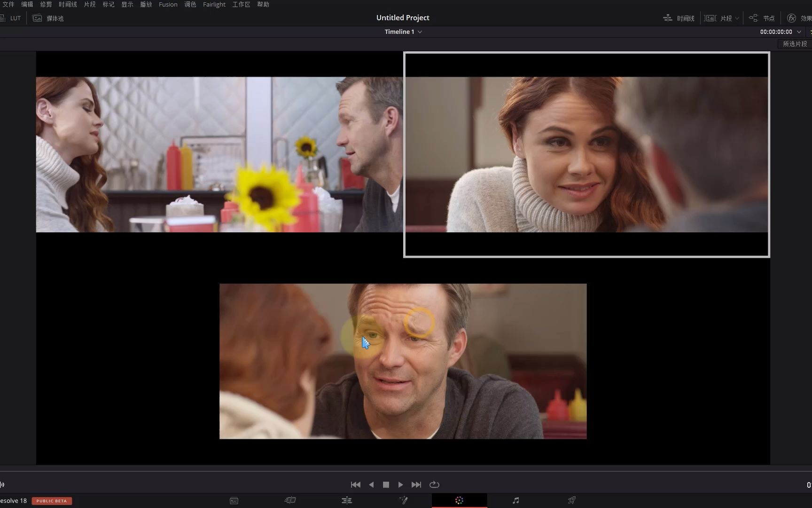The width and height of the screenshot is (812, 508).
Task: Open the 编辑 (Edit) menu
Action: (x=27, y=4)
